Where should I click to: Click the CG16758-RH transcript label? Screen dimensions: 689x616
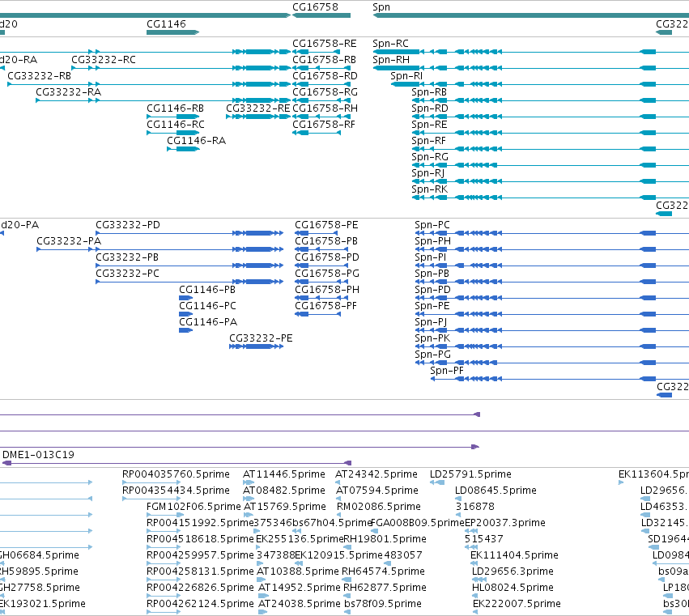[325, 108]
